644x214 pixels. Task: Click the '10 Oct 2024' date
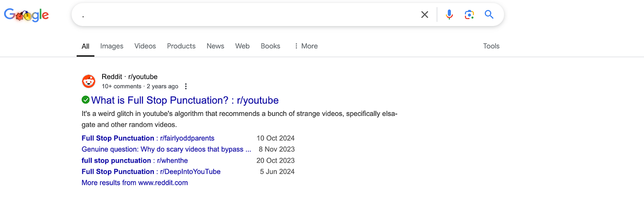click(x=276, y=138)
